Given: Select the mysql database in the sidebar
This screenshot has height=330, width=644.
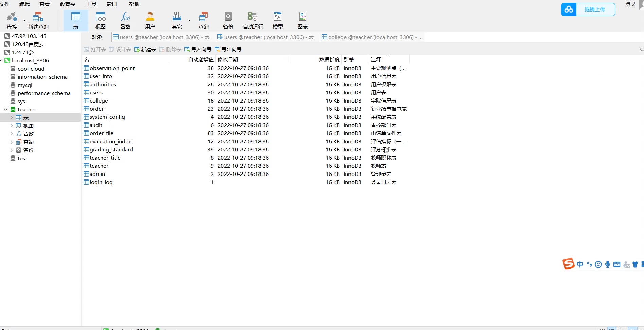Looking at the screenshot, I should click(25, 85).
